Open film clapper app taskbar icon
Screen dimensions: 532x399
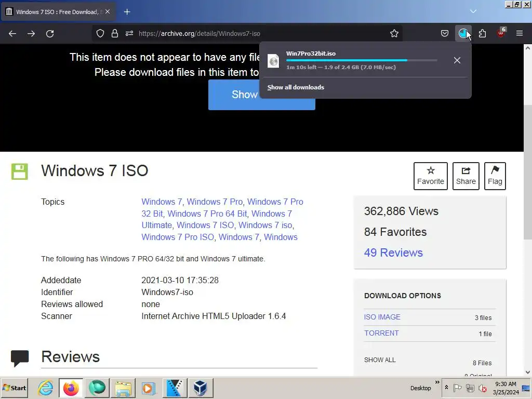[175, 388]
